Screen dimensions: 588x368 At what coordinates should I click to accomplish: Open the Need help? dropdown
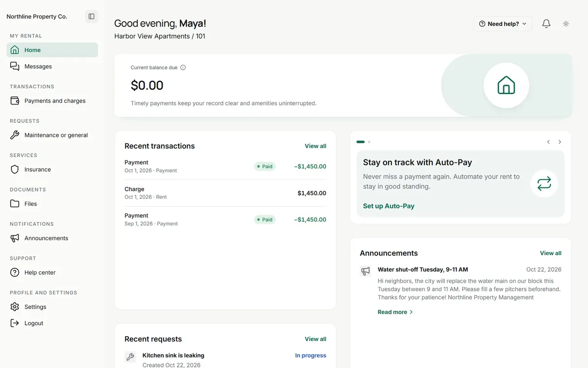pyautogui.click(x=503, y=24)
